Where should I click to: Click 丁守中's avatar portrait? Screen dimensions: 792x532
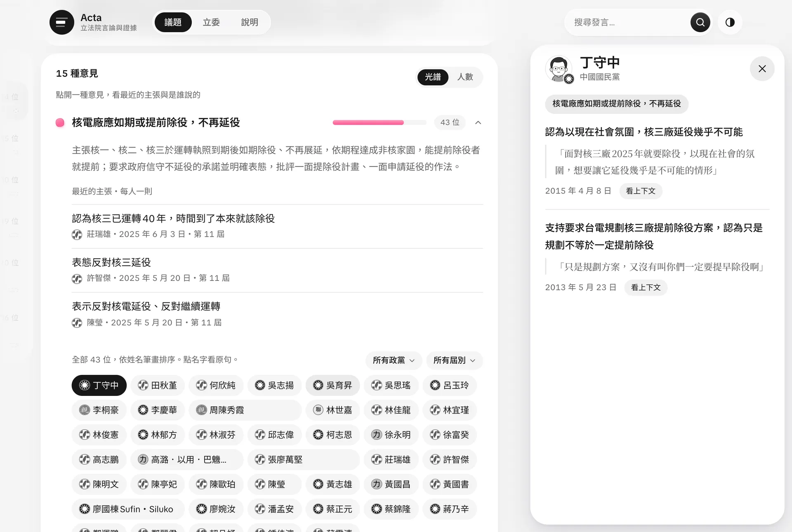[x=559, y=69]
